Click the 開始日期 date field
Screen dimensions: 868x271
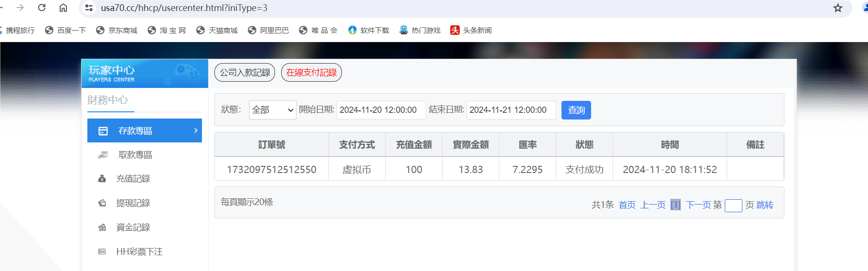381,110
